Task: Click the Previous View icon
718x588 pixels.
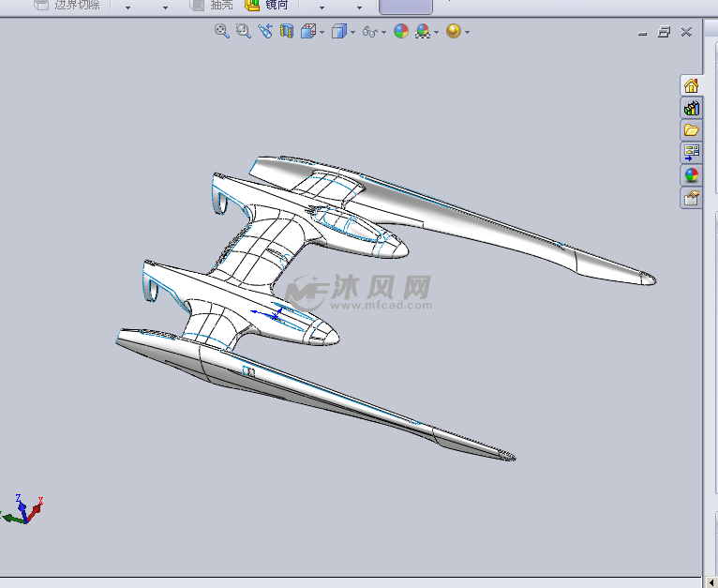Action: pyautogui.click(x=265, y=31)
